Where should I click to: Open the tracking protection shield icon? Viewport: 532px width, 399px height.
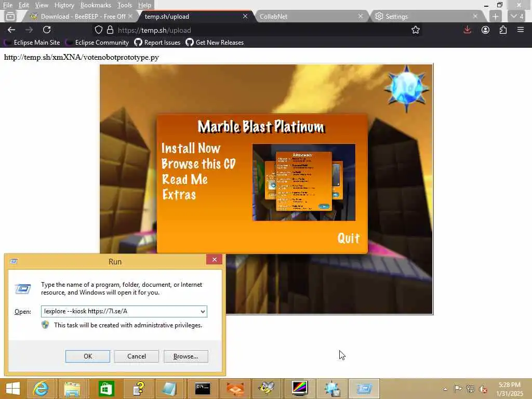pos(98,30)
